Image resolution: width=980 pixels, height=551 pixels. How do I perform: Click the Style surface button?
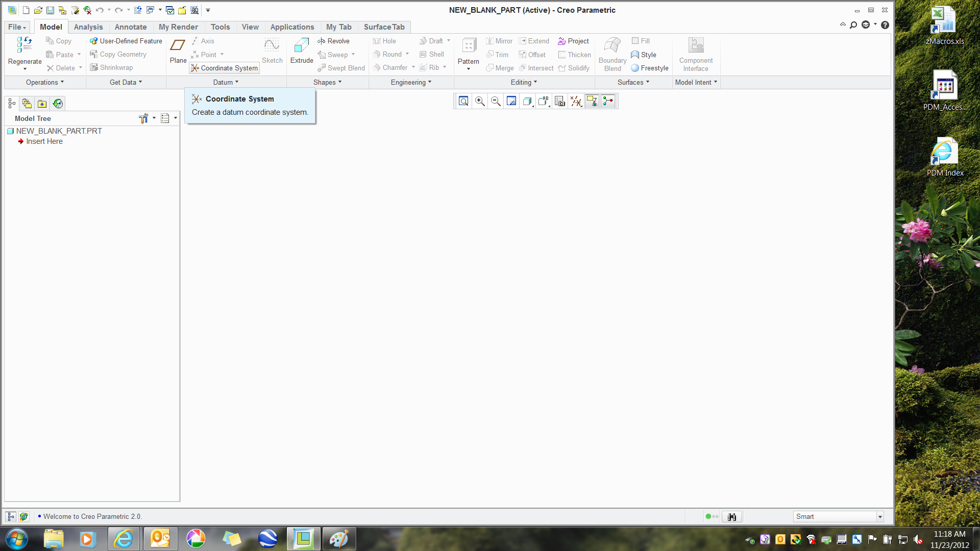click(644, 55)
